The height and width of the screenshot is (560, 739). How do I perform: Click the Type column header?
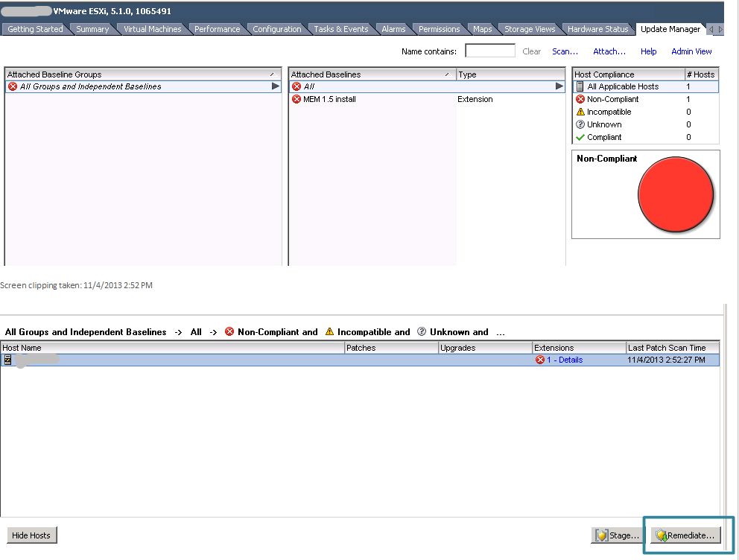(510, 74)
